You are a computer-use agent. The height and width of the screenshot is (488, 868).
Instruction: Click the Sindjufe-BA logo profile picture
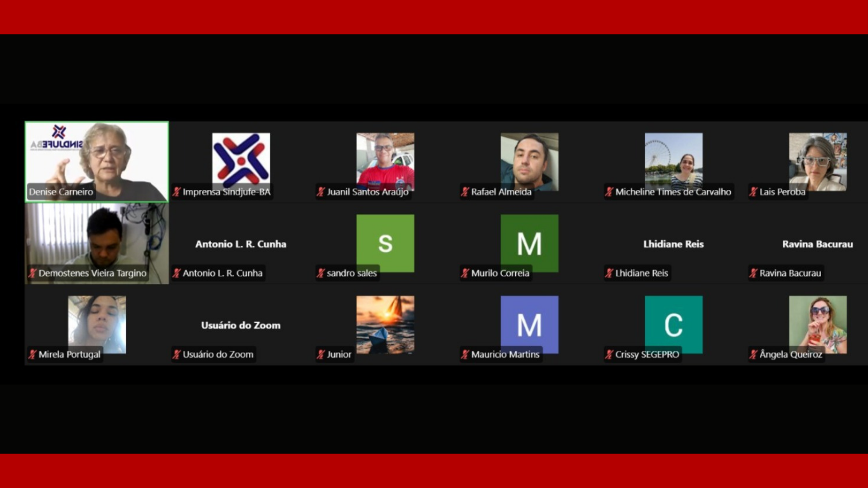[x=241, y=160]
